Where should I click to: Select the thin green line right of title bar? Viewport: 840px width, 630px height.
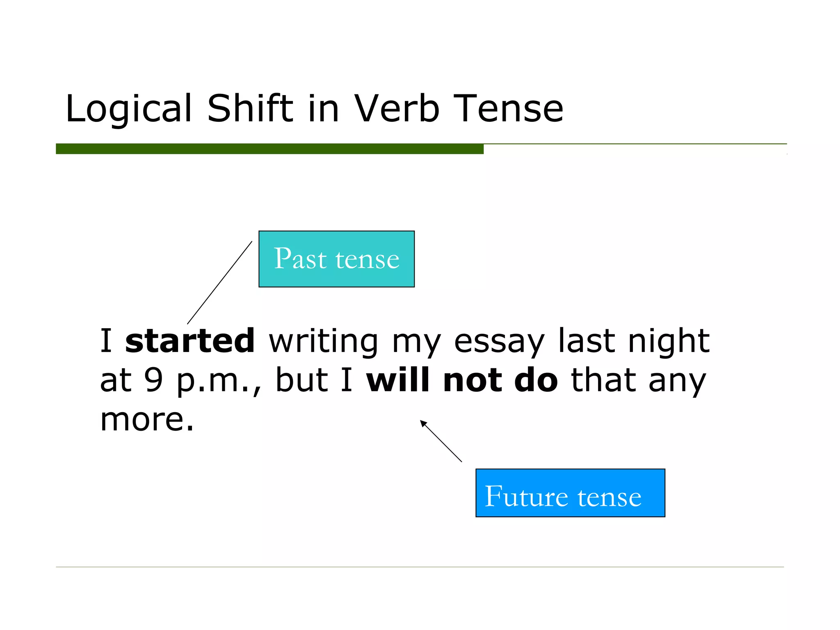click(x=635, y=144)
